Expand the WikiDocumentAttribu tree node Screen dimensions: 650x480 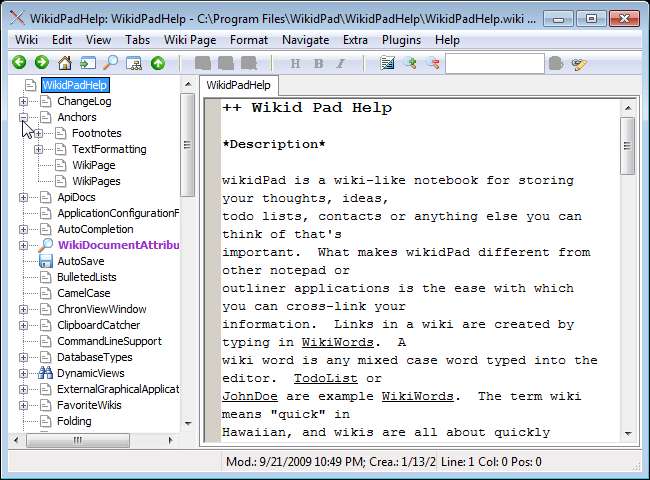point(24,245)
